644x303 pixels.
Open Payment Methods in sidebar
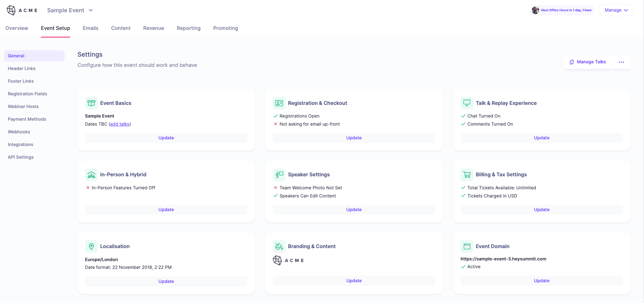27,119
